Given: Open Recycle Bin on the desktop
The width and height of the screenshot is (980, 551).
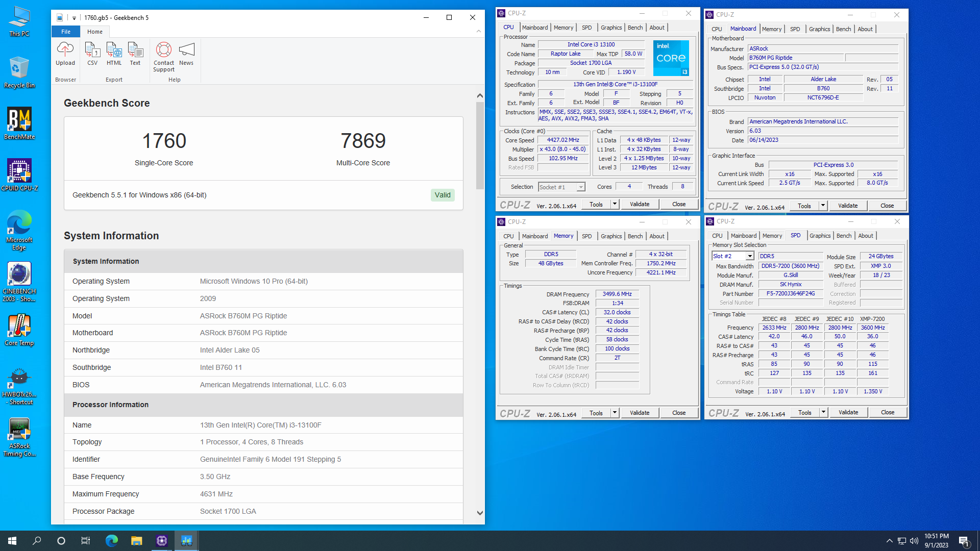Looking at the screenshot, I should [x=19, y=73].
